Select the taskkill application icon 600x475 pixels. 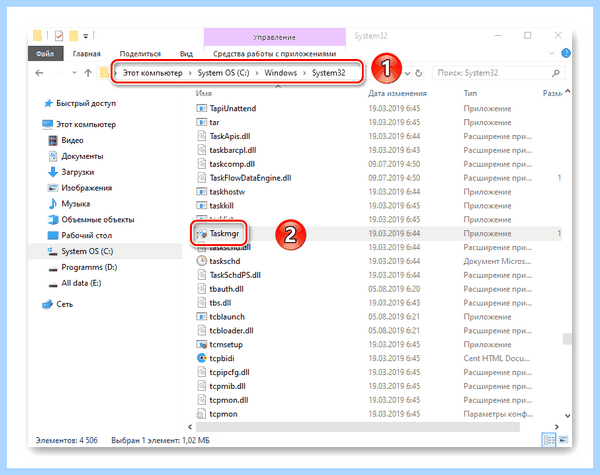tap(201, 206)
